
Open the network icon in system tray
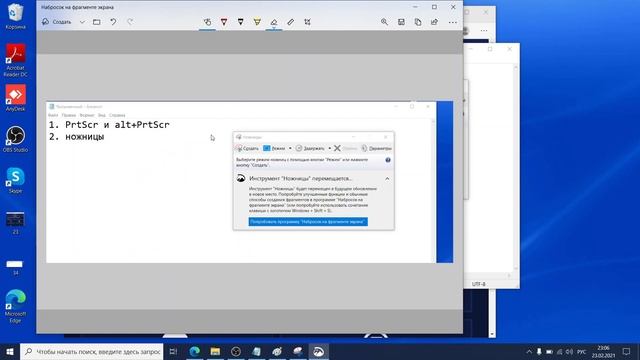click(x=560, y=351)
